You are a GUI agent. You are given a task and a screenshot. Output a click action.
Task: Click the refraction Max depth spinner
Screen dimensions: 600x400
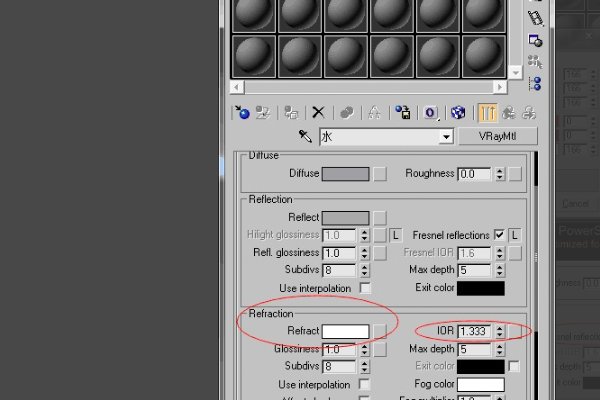pos(499,349)
